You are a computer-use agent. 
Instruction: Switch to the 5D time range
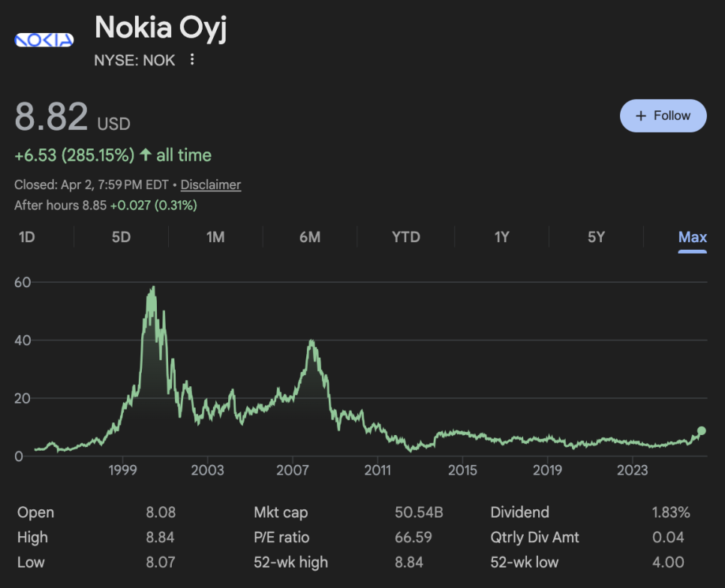121,237
